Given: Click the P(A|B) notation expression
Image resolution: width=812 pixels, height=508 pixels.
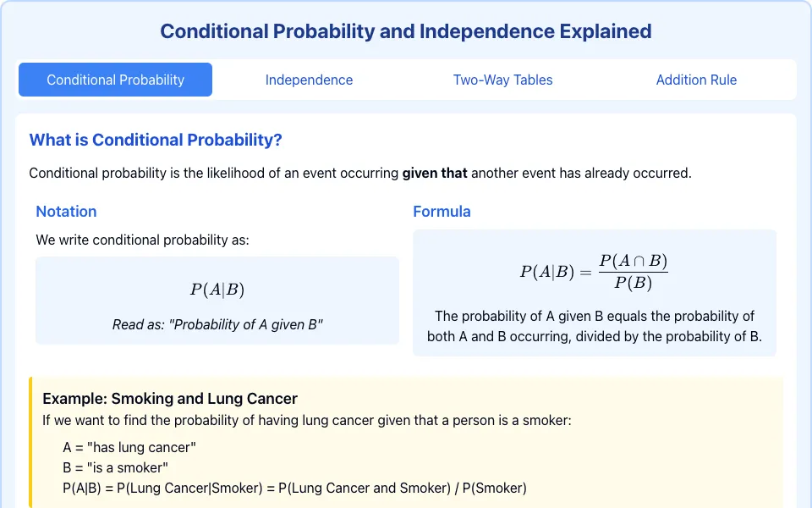Looking at the screenshot, I should tap(217, 290).
